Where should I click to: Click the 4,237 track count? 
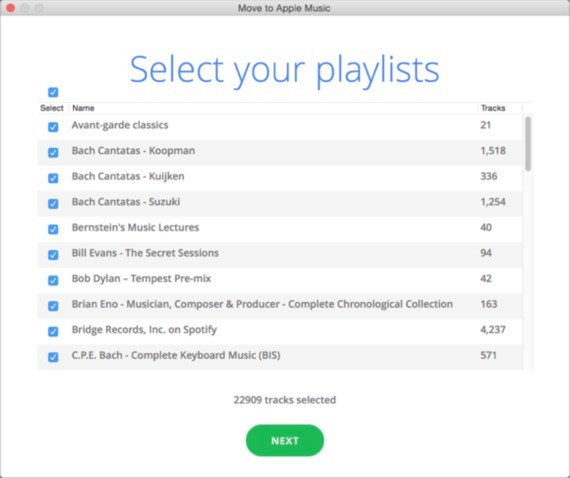493,330
